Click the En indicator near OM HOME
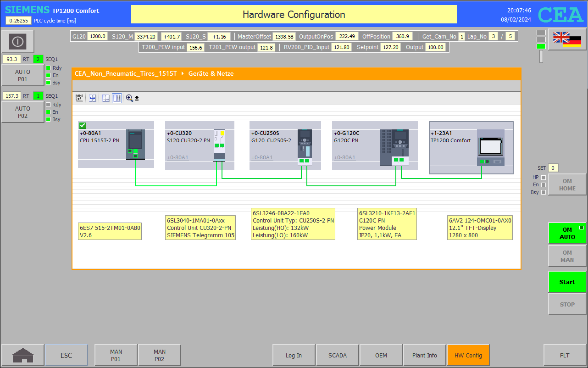 click(544, 185)
